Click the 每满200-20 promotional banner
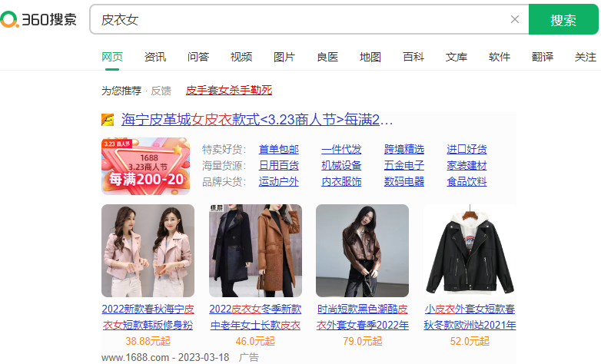 (x=146, y=167)
